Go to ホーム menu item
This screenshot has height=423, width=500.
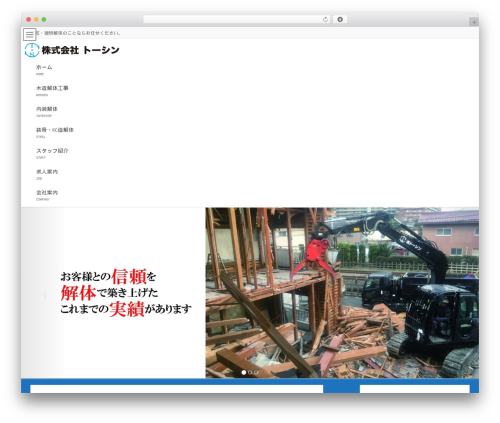44,70
